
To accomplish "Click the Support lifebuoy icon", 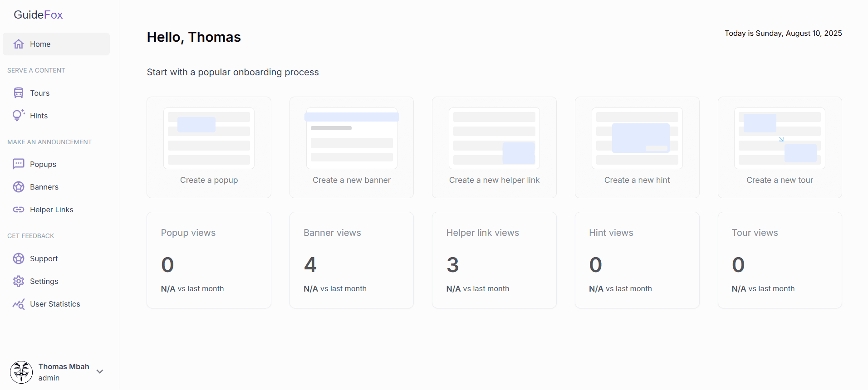I will point(19,258).
